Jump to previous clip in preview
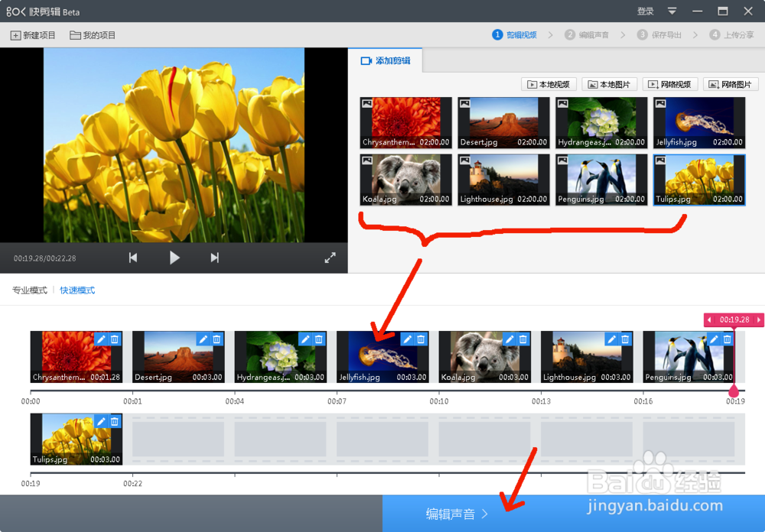This screenshot has width=765, height=532. click(x=132, y=258)
